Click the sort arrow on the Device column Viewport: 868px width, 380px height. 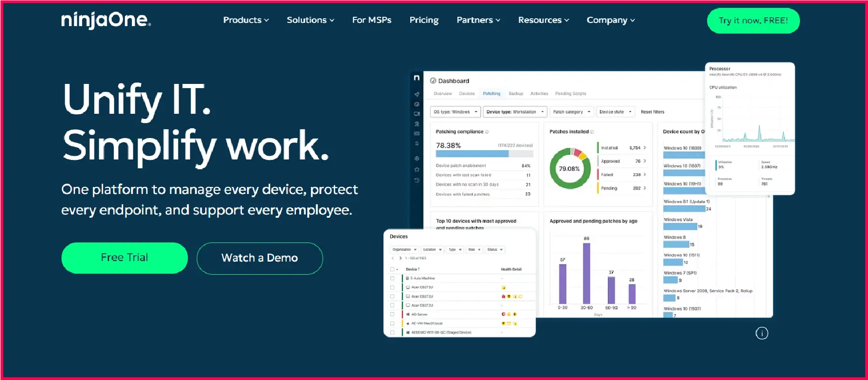[x=419, y=269]
